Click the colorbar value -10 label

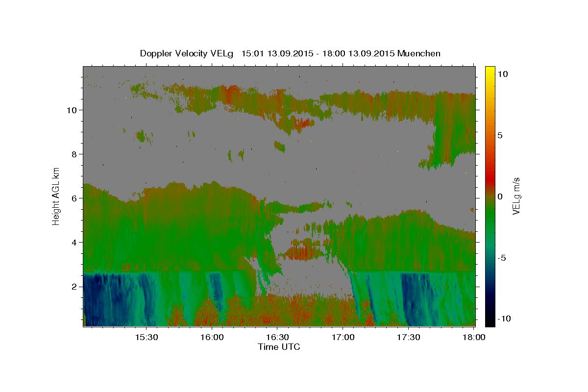click(x=504, y=318)
